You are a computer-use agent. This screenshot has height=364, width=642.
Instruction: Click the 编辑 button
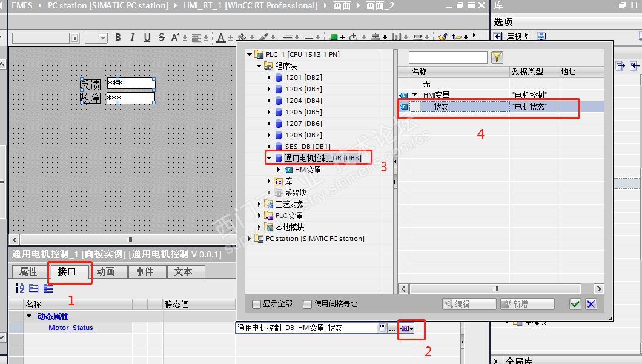(469, 304)
